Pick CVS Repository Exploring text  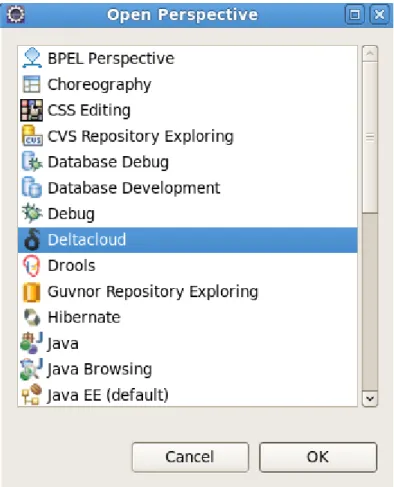(x=140, y=136)
